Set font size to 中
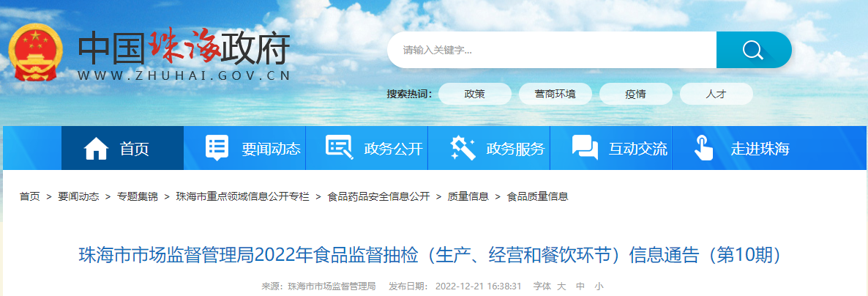Screen dimensions: 868x296 coord(580,286)
